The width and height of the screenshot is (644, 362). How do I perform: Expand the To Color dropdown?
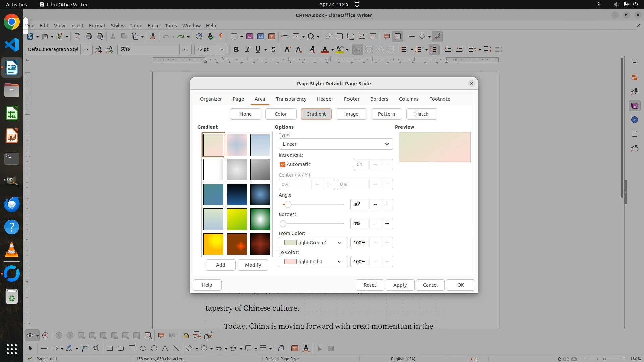click(x=313, y=262)
